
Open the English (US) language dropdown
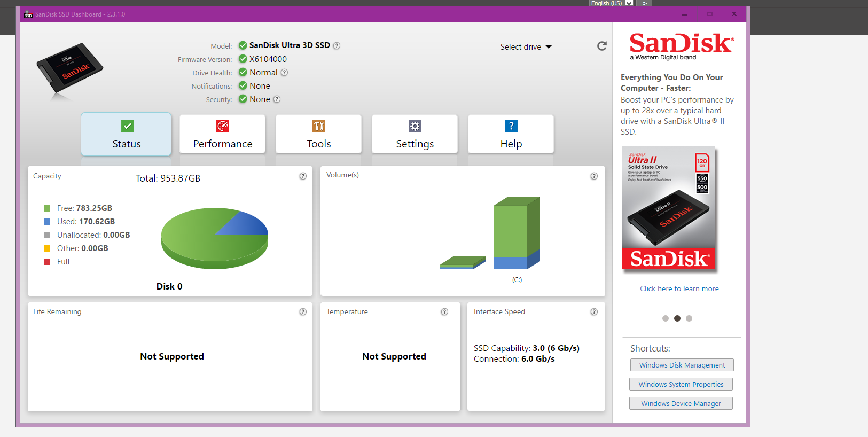(x=612, y=3)
